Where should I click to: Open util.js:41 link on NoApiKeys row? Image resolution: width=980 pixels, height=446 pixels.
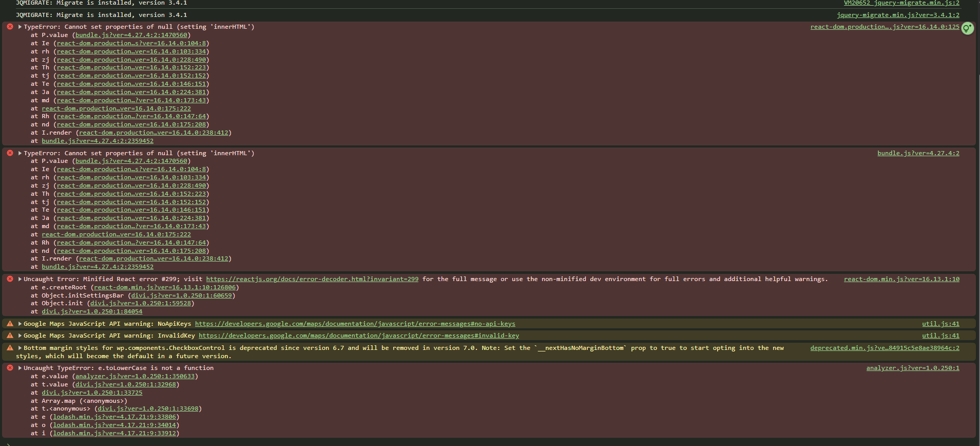click(x=940, y=324)
